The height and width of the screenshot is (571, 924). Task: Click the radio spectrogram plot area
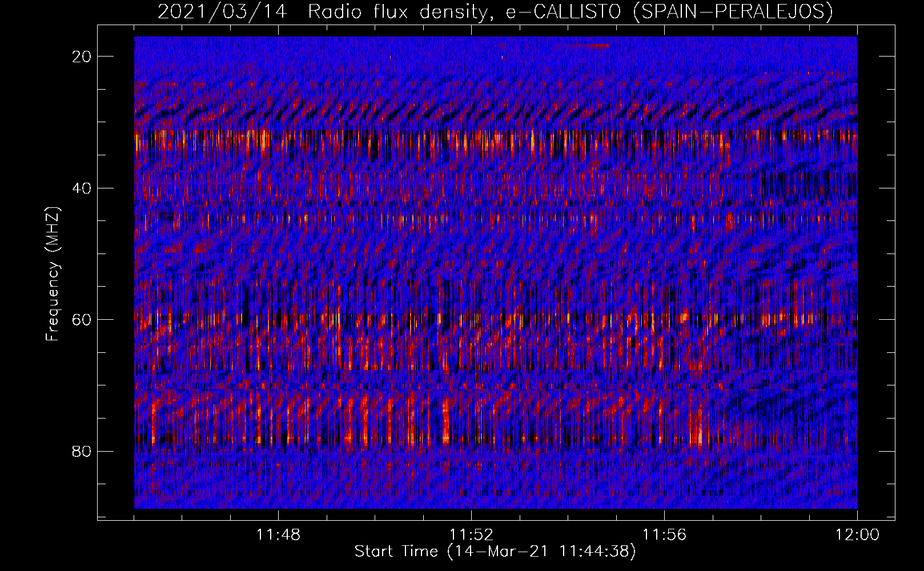496,272
